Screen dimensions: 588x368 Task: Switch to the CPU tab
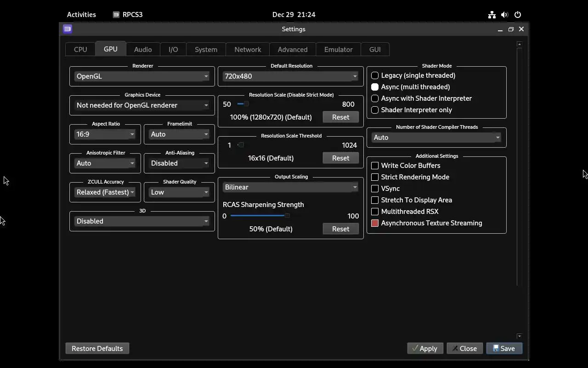point(80,50)
